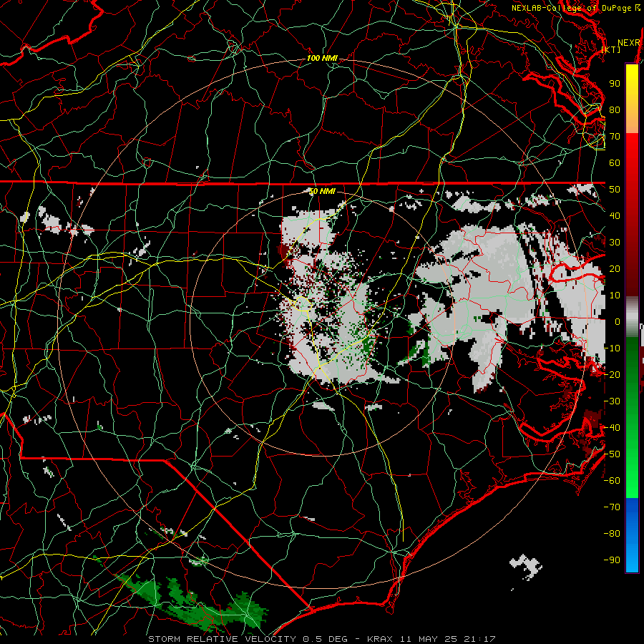The height and width of the screenshot is (644, 644).
Task: Select the -10 value on velocity scale
Action: tap(612, 348)
